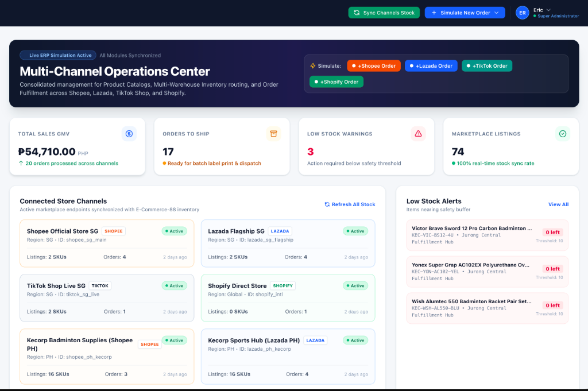
Task: Click the refresh icon beside Refresh All Stock
Action: point(327,204)
